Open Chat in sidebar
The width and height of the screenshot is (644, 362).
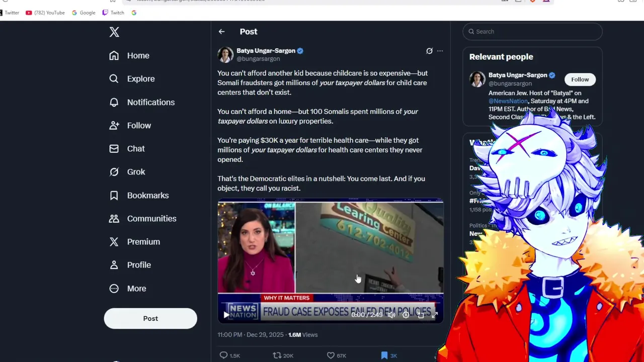pos(127,149)
